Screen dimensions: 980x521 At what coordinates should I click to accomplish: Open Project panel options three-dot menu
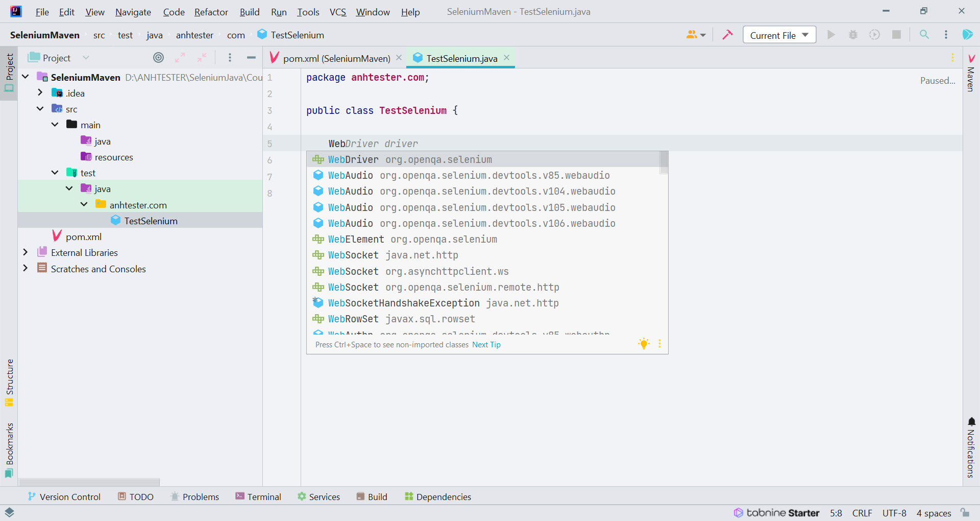230,58
